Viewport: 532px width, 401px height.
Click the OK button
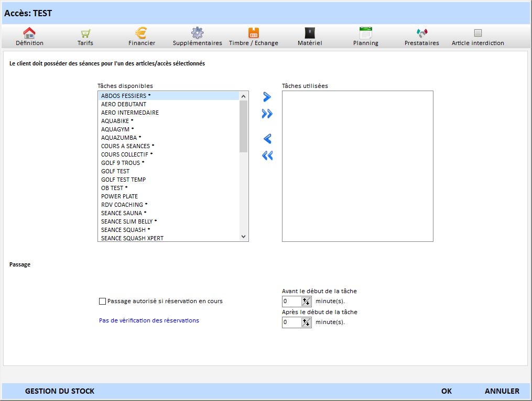coord(447,391)
